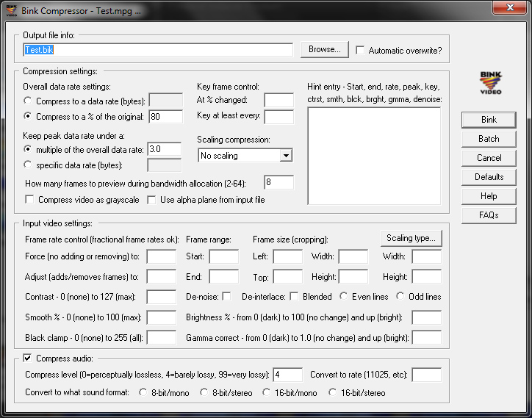Select Compress to a data rate radio

29,100
